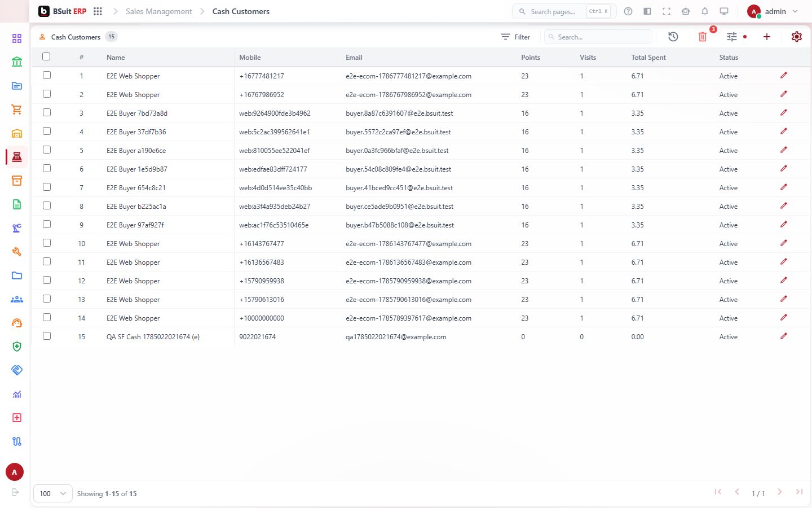The width and height of the screenshot is (812, 508).
Task: Open the bank building module in sidebar
Action: point(17,62)
